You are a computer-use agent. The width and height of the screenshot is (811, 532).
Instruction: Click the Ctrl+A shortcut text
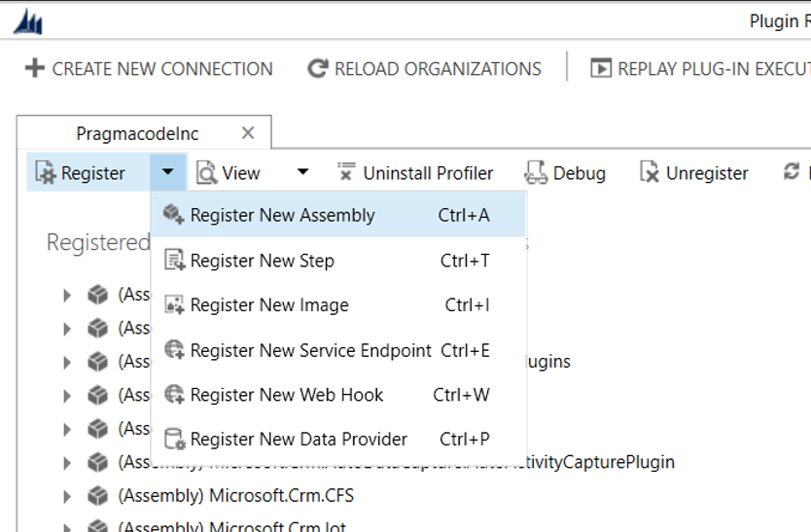464,215
